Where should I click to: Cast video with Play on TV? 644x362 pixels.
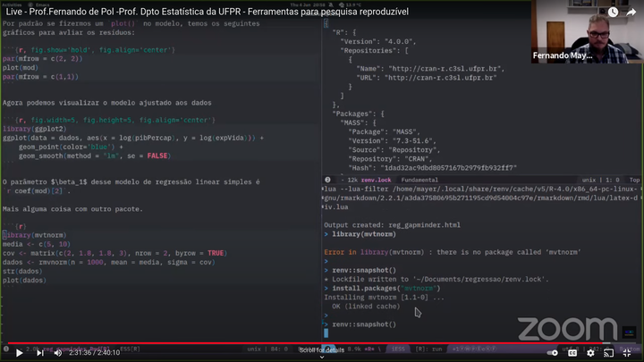[x=609, y=352]
